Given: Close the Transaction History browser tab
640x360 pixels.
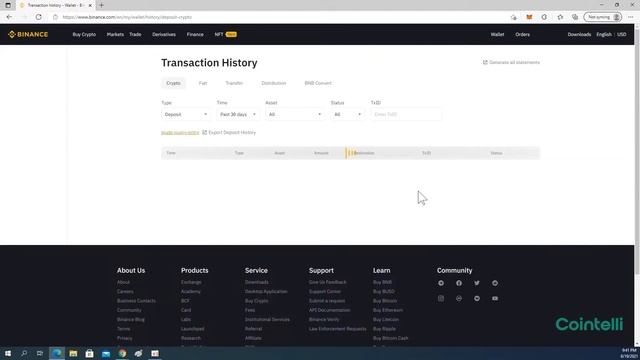Looking at the screenshot, I should [x=90, y=5].
